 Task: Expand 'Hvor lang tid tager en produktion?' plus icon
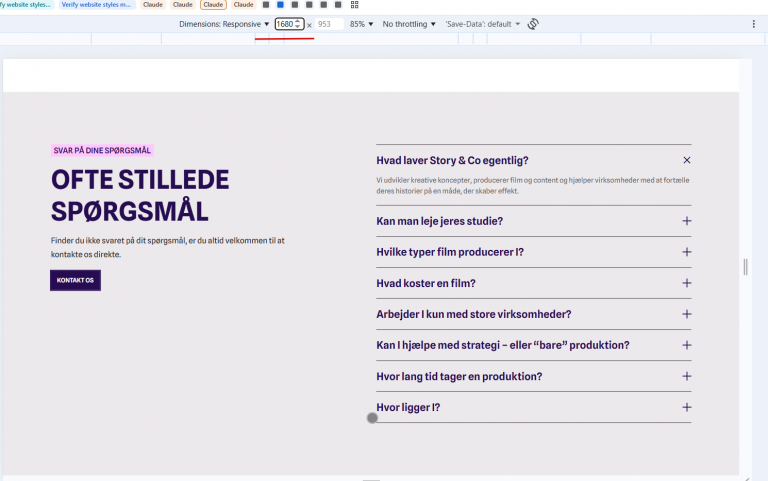687,376
